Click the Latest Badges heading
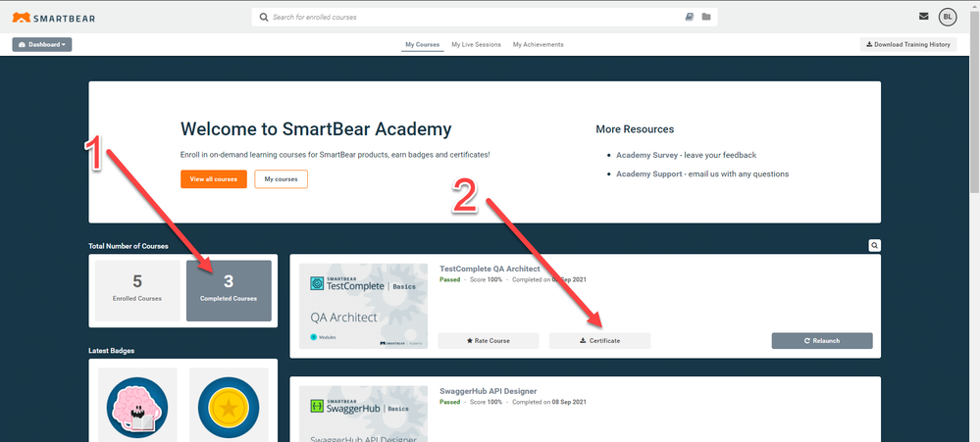 [x=111, y=351]
